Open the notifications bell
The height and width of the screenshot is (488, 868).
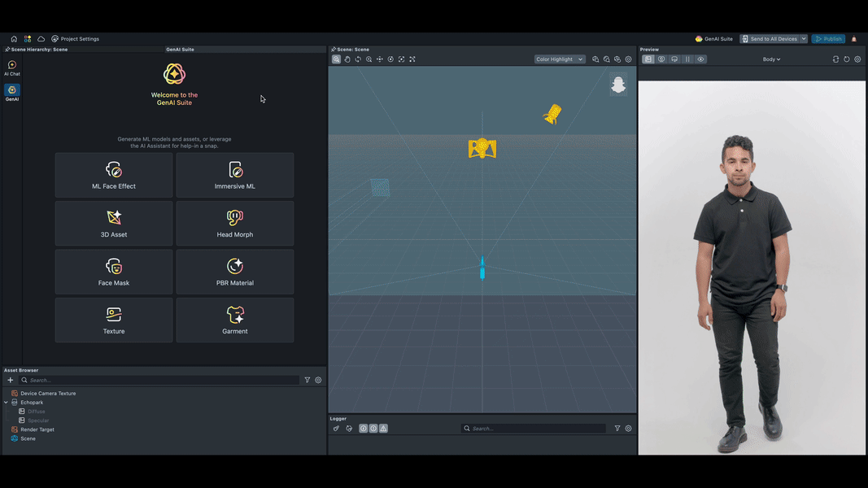pyautogui.click(x=854, y=39)
